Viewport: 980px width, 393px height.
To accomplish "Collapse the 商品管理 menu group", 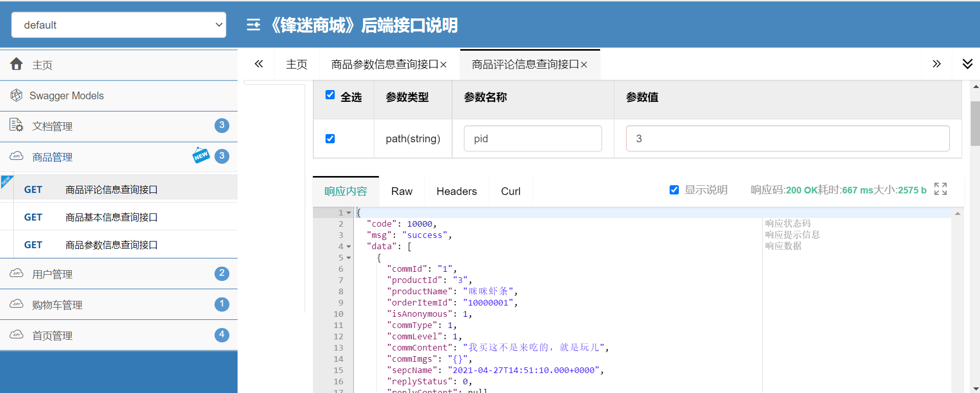I will pos(119,157).
